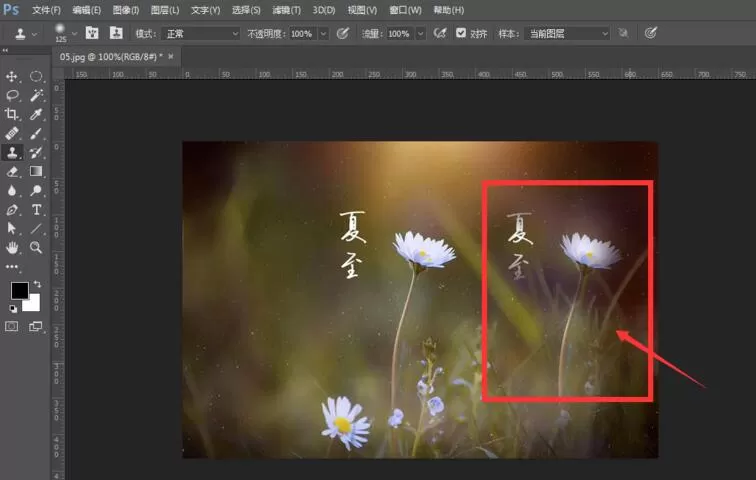This screenshot has width=756, height=480.
Task: Open the 文字(Y) menu
Action: coord(205,10)
